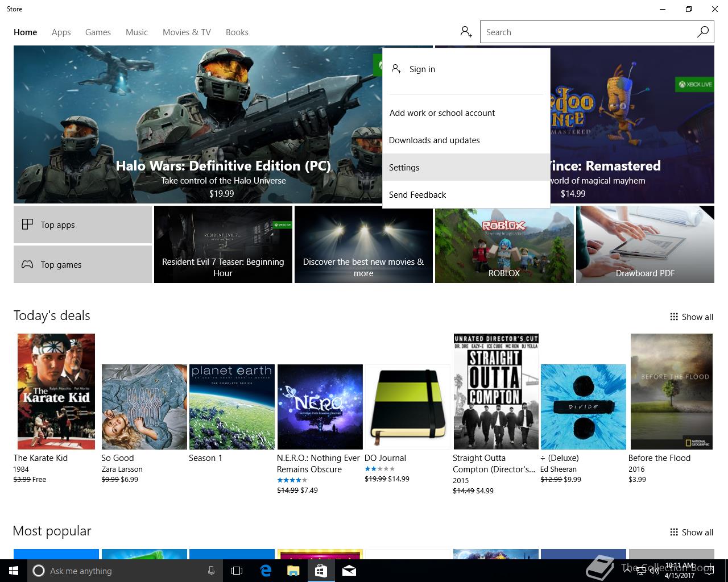Click the Top apps grid icon
728x582 pixels.
tap(27, 225)
